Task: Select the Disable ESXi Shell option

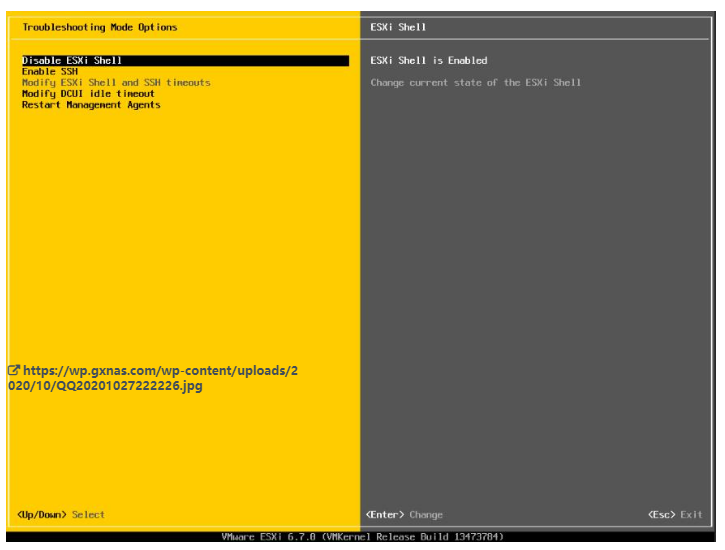Action: tap(185, 61)
